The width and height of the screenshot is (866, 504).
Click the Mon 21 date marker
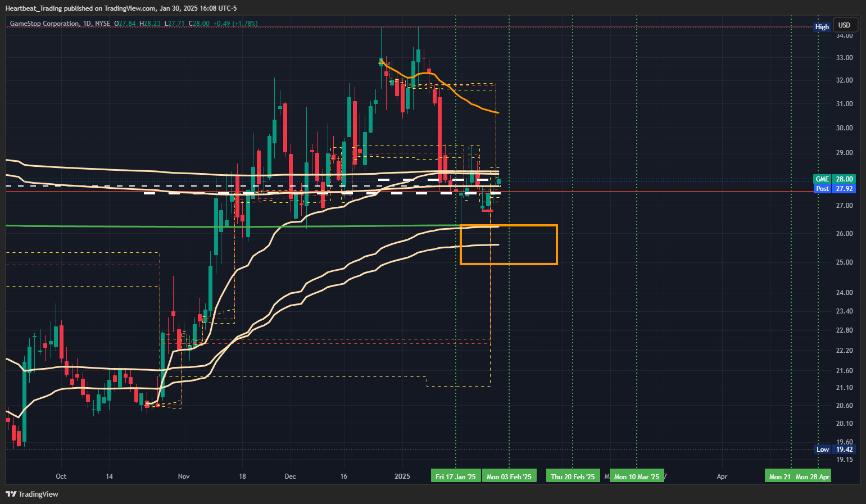(x=779, y=476)
